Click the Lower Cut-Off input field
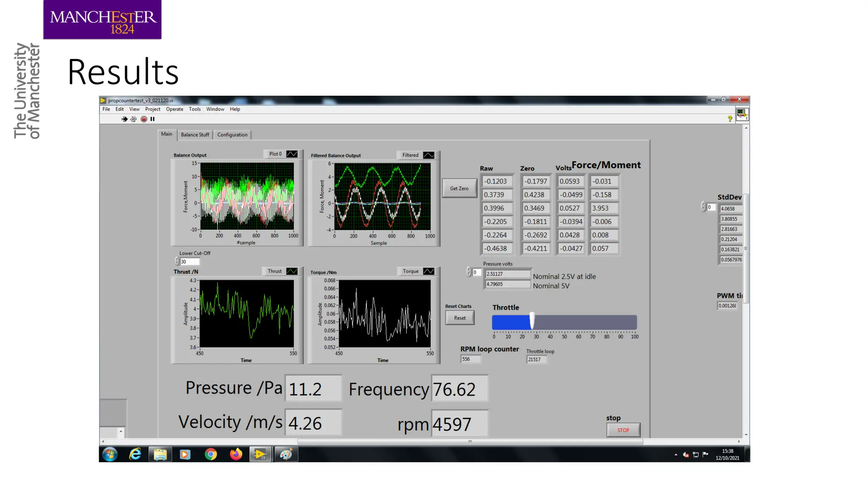 coord(189,262)
